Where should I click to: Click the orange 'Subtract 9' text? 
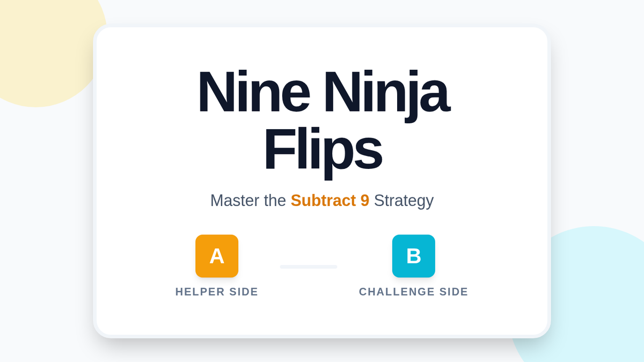pyautogui.click(x=330, y=201)
